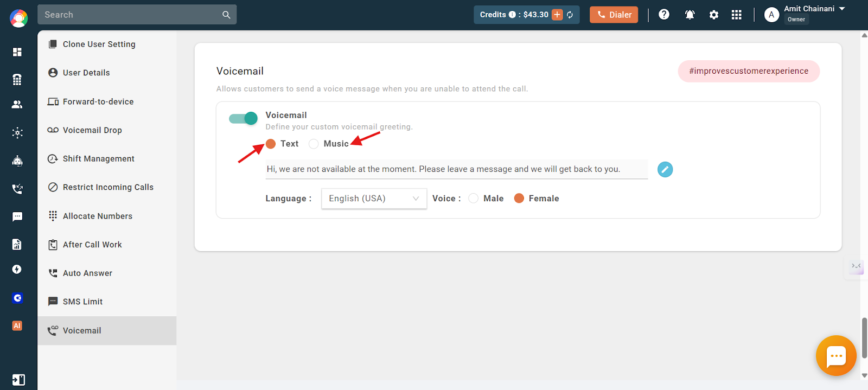The height and width of the screenshot is (390, 868).
Task: Click the user avatar letter A
Action: click(771, 15)
